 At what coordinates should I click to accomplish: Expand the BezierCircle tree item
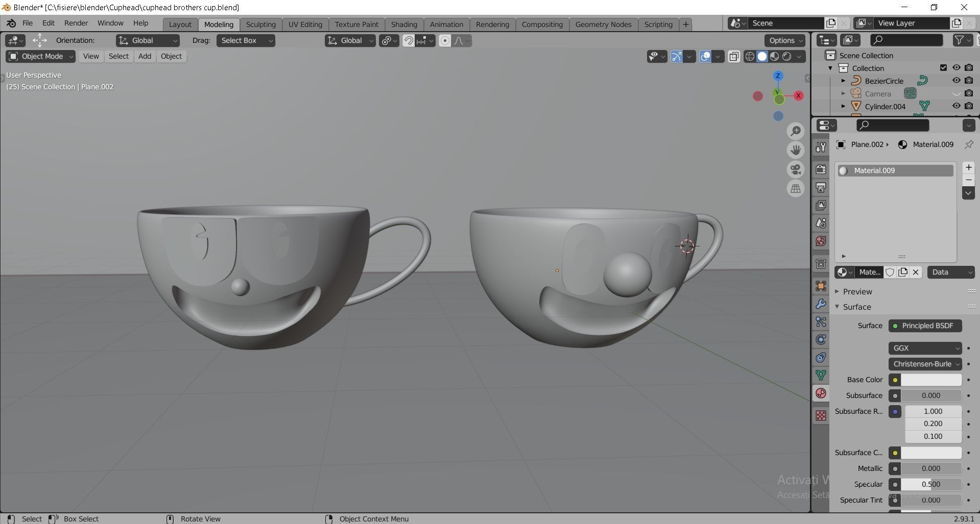(843, 81)
